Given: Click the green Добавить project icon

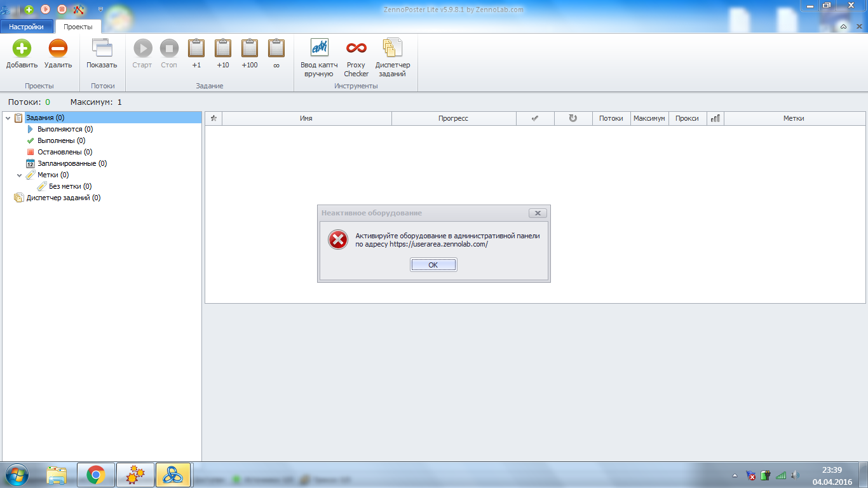Looking at the screenshot, I should 22,48.
